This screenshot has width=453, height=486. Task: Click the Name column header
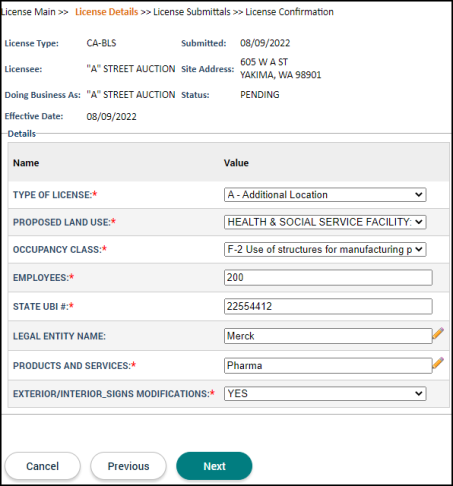coord(26,163)
